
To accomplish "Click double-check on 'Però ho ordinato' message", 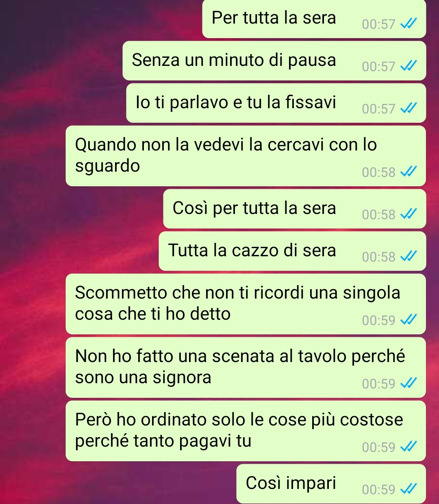I will [408, 447].
